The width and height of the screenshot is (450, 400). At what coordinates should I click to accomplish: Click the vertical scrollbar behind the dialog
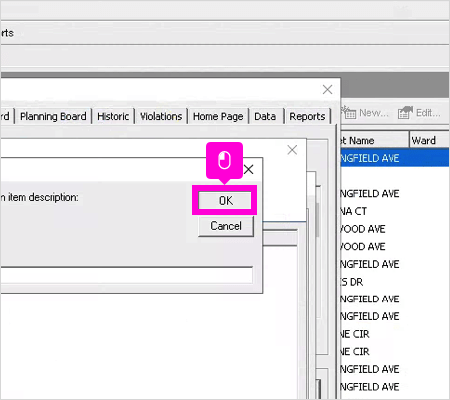[x=317, y=220]
